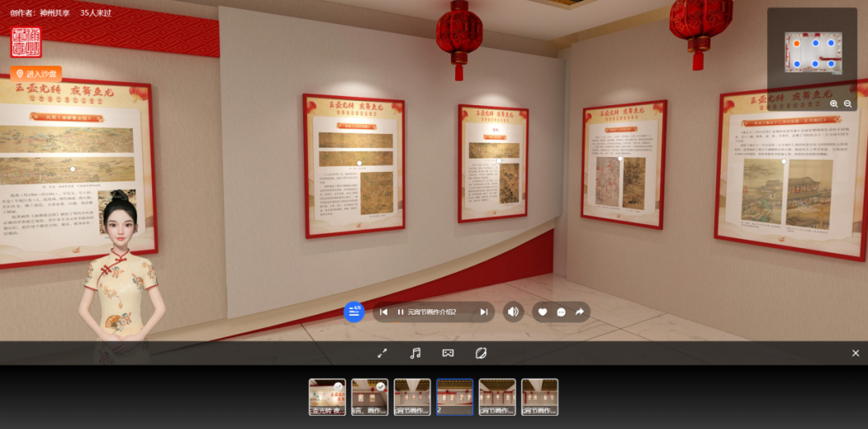Skip to the previous audio track

(x=383, y=312)
